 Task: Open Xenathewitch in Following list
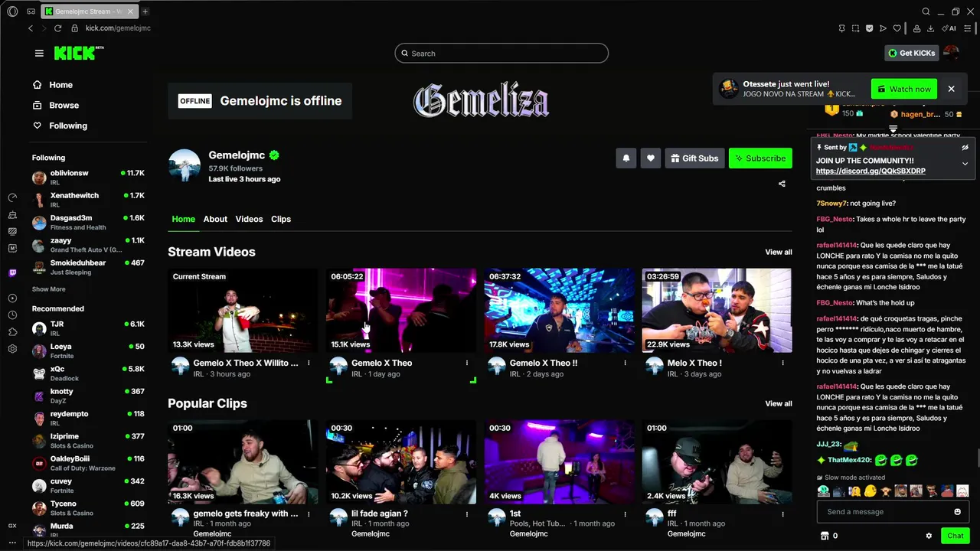pos(88,200)
